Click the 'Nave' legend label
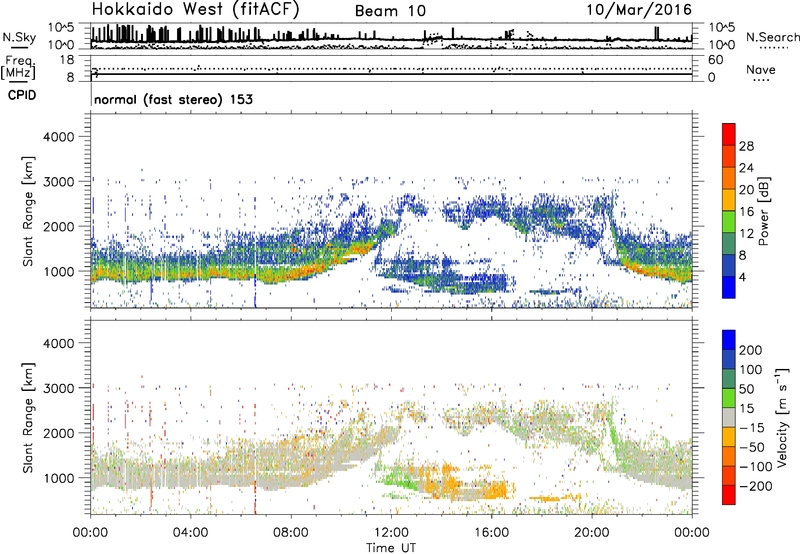Image resolution: width=800 pixels, height=554 pixels. (x=761, y=69)
